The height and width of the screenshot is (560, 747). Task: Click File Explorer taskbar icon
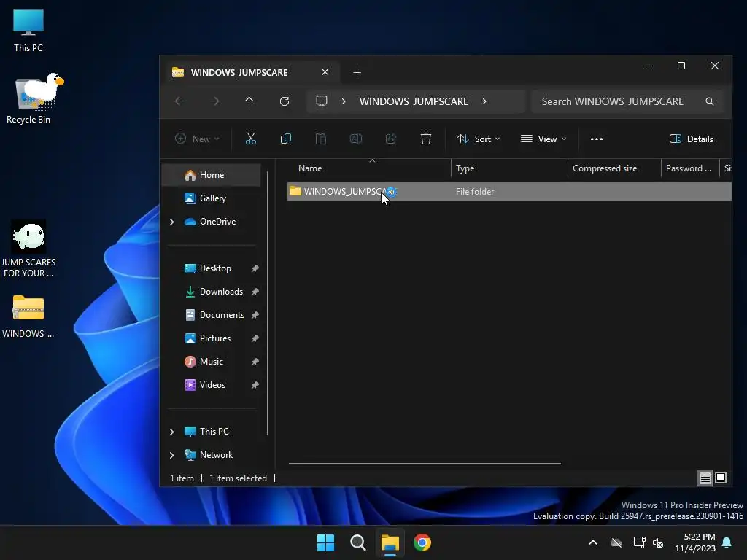(x=390, y=542)
